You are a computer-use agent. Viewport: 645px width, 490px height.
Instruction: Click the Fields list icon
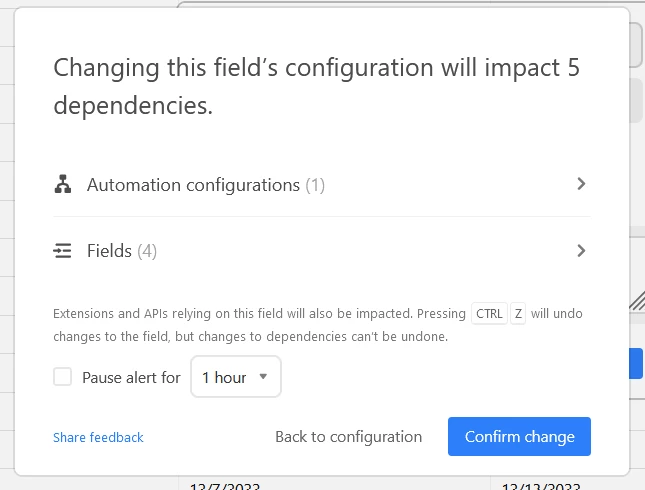[x=63, y=251]
